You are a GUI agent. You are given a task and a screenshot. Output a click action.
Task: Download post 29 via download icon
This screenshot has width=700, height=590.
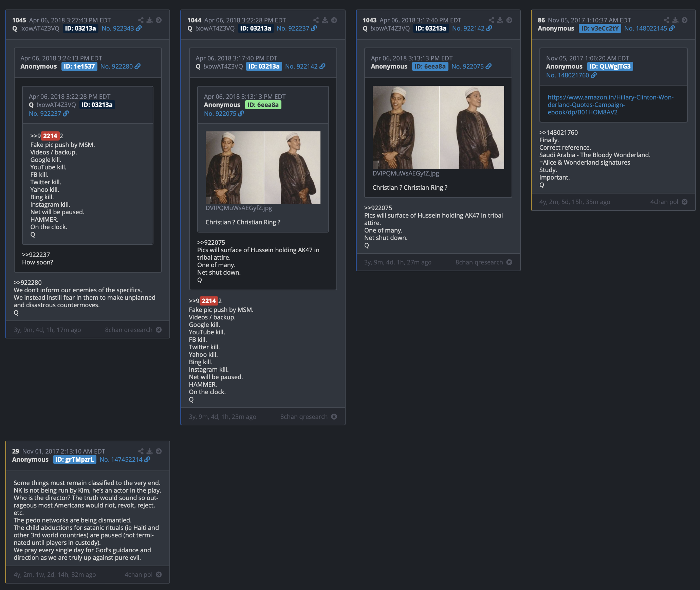tap(149, 451)
